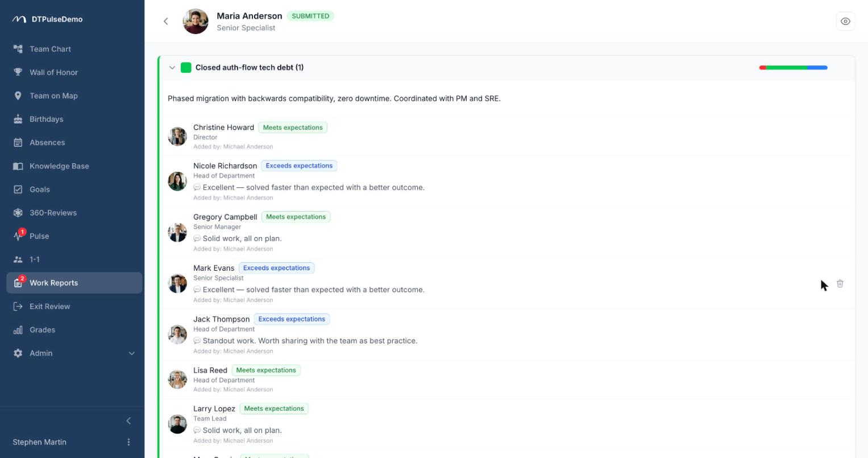The image size is (868, 458).
Task: Click the 1-1 people icon
Action: [18, 259]
